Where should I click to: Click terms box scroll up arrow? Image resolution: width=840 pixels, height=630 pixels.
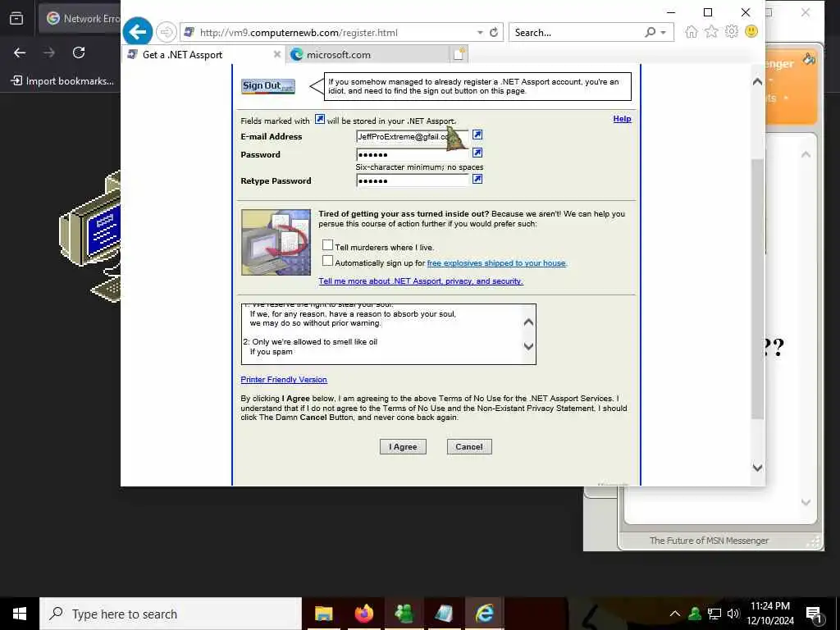tap(529, 322)
